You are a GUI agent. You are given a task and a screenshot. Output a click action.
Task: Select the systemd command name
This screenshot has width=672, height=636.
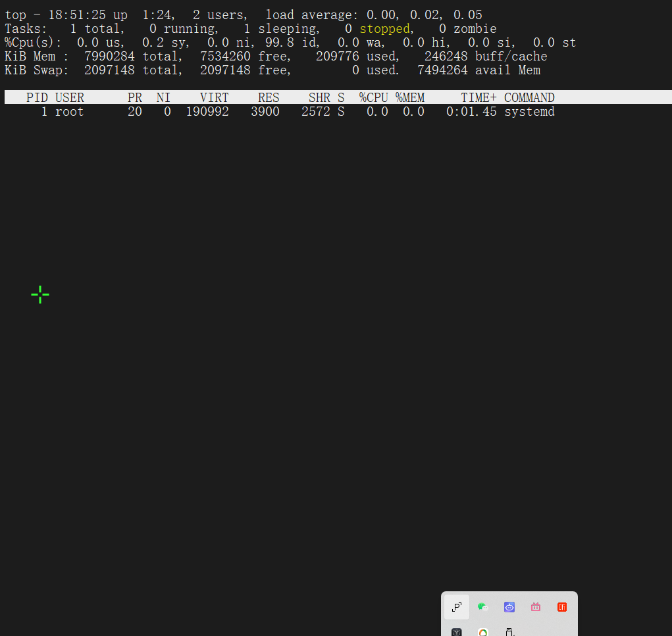[x=529, y=112]
